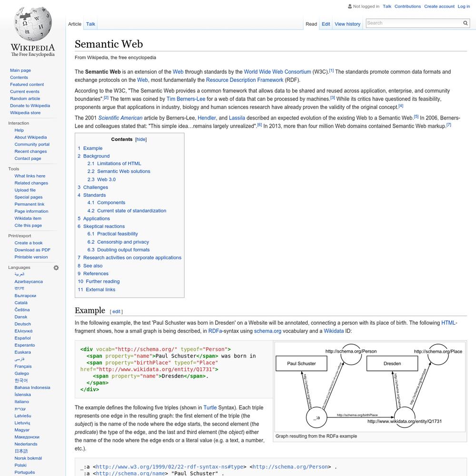Jump to contents entry 1 Example
This screenshot has height=476, width=476.
90,148
